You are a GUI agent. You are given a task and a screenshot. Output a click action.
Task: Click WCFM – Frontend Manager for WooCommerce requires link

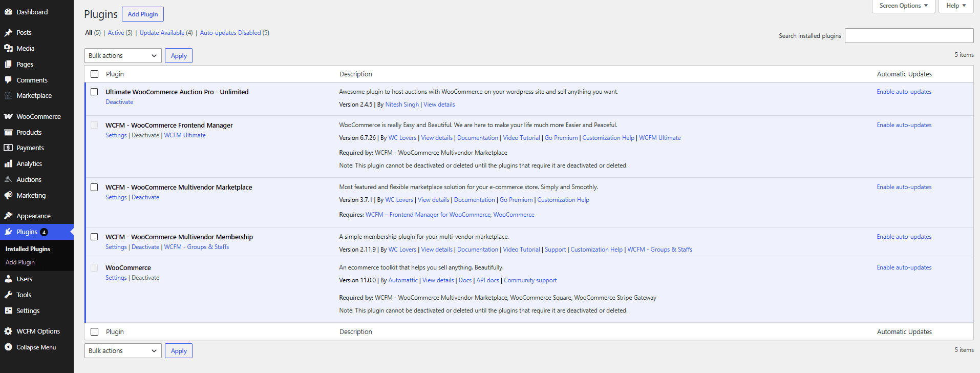click(x=428, y=215)
